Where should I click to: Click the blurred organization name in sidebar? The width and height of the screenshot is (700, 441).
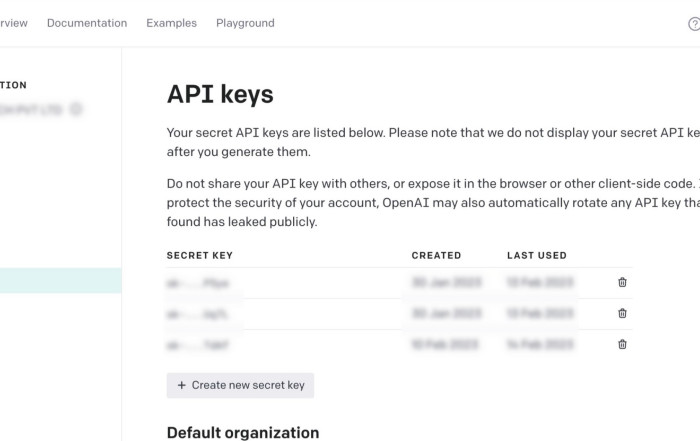[35, 108]
